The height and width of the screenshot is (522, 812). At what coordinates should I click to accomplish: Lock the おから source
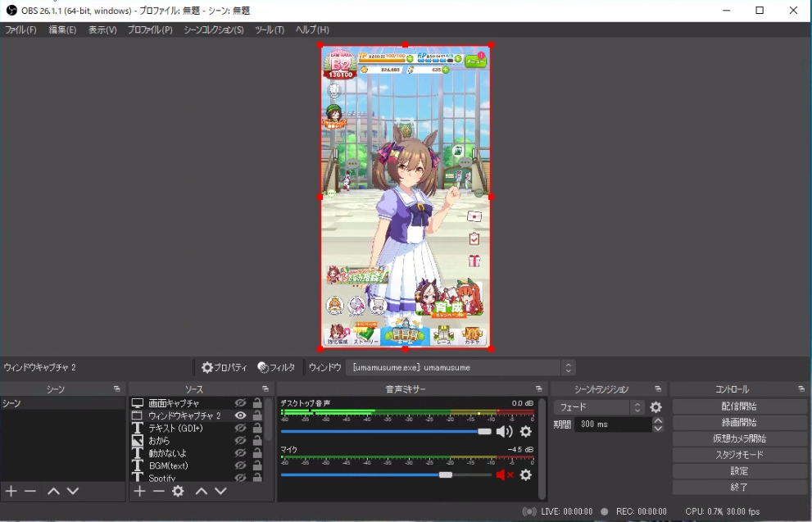tap(257, 441)
